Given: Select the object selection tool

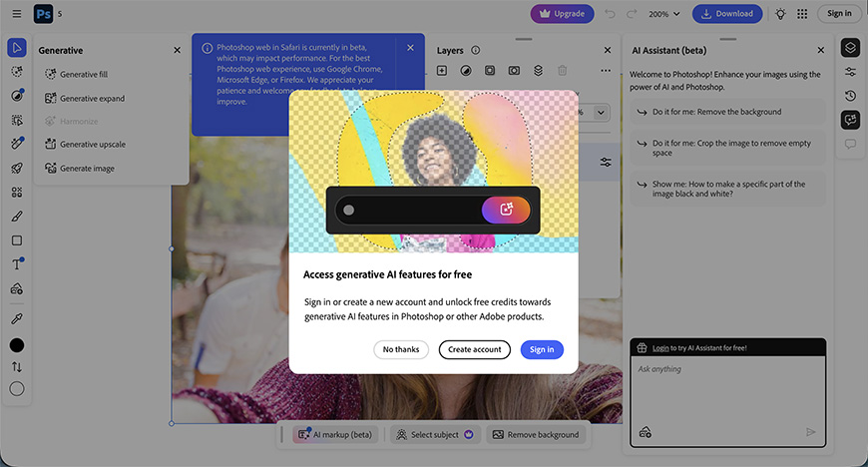Looking at the screenshot, I should click(x=17, y=120).
